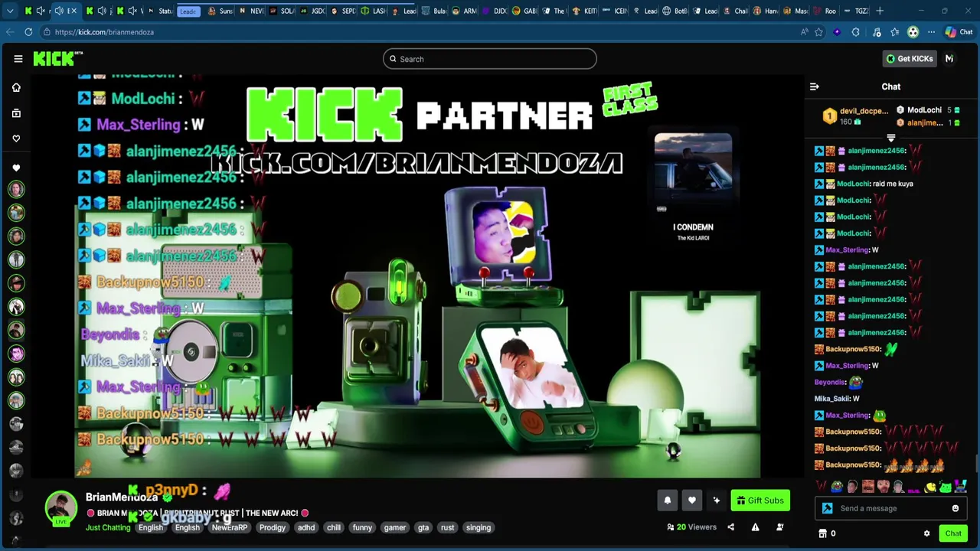Open a new browser tab with plus
Screen dimensions: 980x551
point(880,11)
